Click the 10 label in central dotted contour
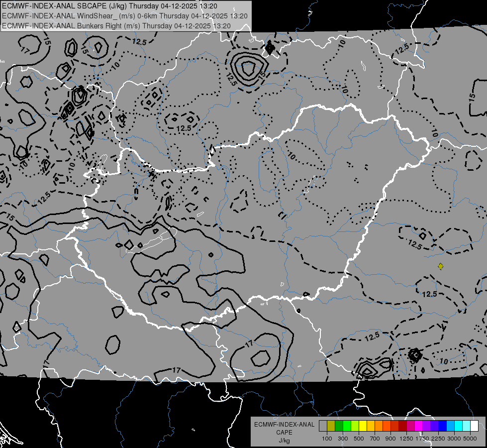 coord(292,155)
